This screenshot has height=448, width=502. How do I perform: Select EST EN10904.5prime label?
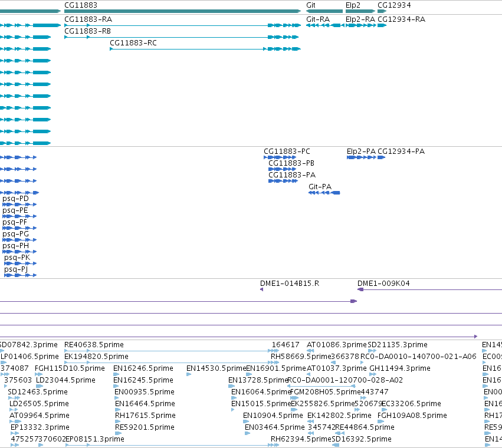click(x=273, y=416)
